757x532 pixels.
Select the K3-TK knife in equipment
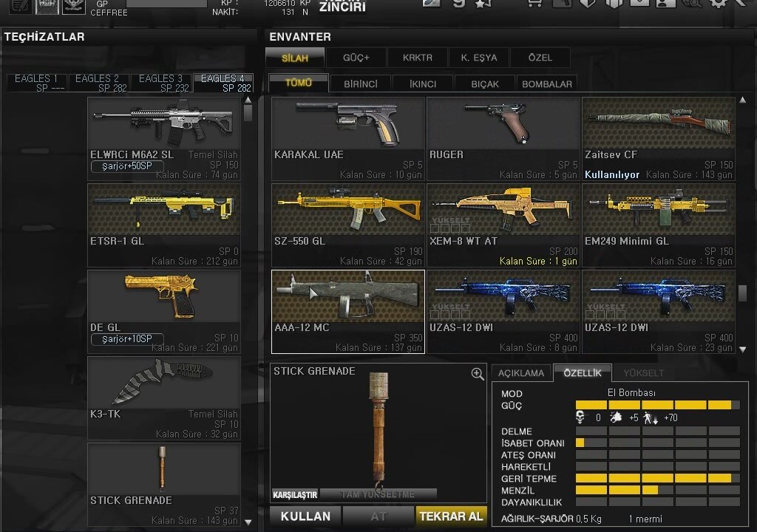(163, 398)
